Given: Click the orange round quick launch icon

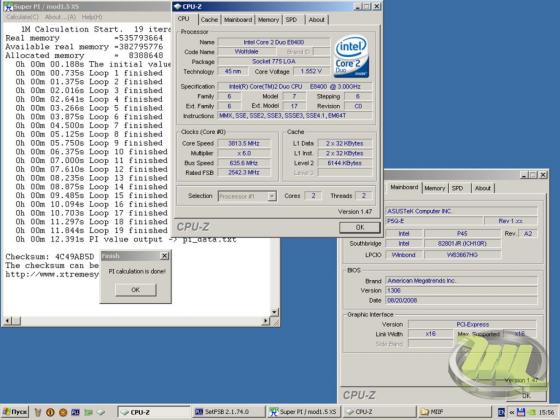Looking at the screenshot, I should [63, 412].
